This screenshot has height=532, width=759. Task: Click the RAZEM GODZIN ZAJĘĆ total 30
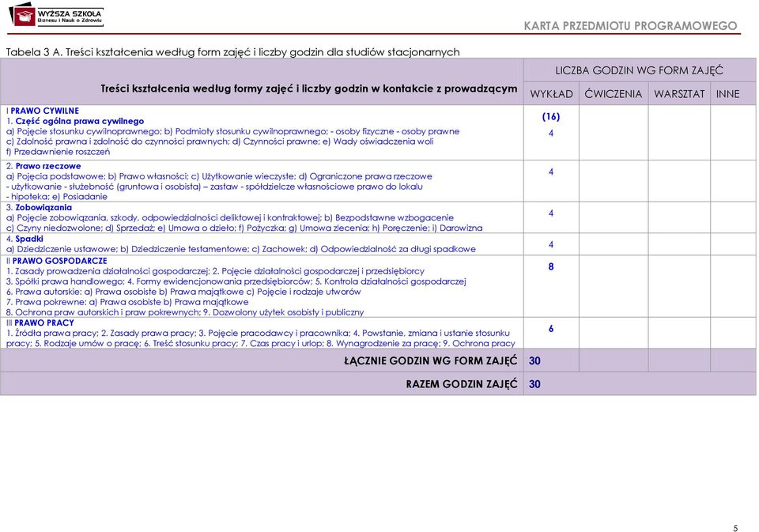534,384
